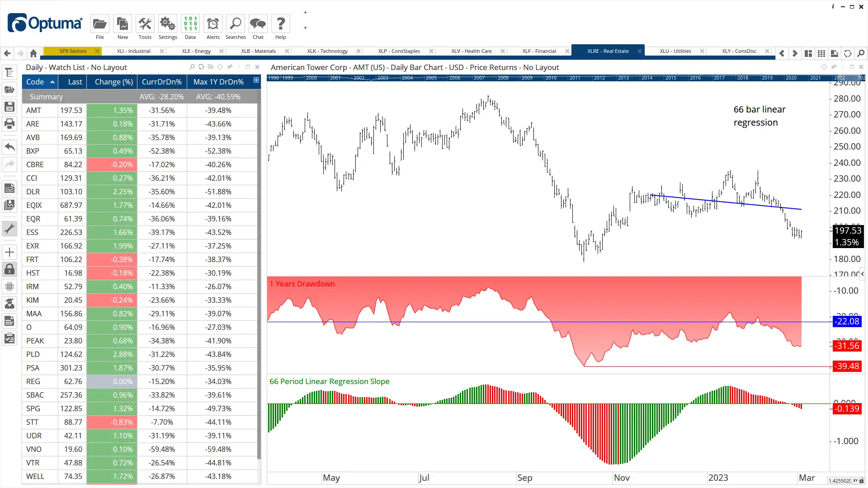
Task: Toggle the grid lines icon in left sidebar
Action: [x=9, y=286]
